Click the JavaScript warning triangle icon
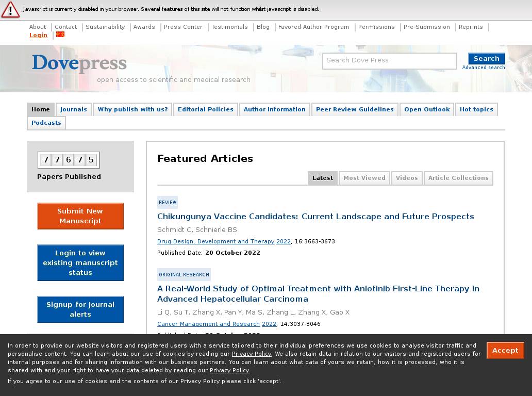The width and height of the screenshot is (532, 396). click(x=10, y=9)
